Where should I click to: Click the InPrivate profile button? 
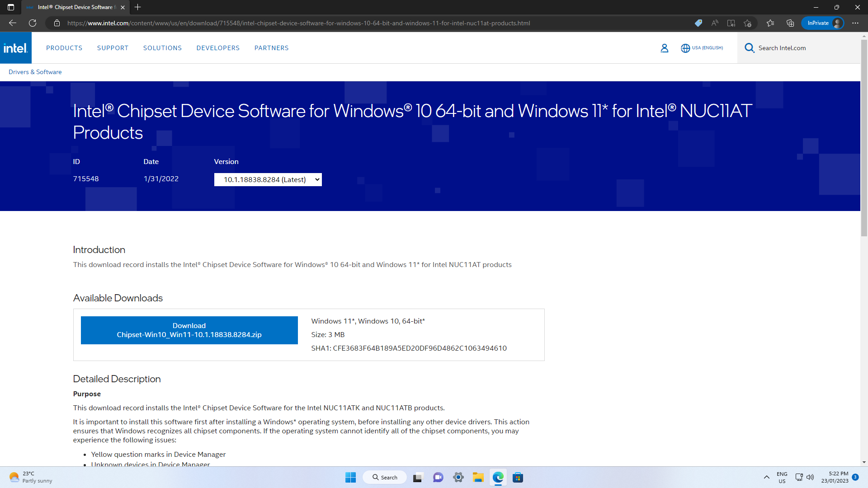coord(822,23)
